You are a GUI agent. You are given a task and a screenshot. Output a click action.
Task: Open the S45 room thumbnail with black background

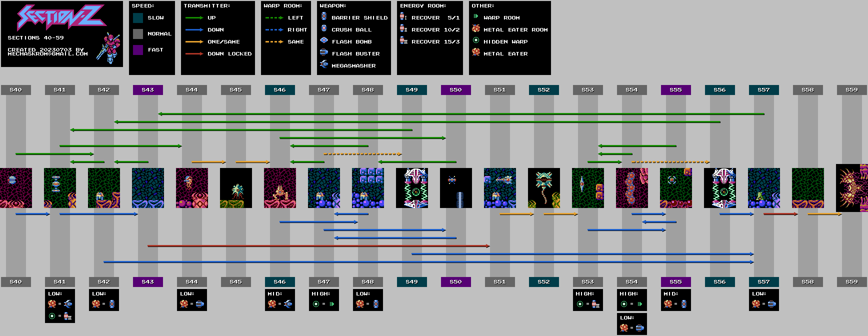[236, 188]
